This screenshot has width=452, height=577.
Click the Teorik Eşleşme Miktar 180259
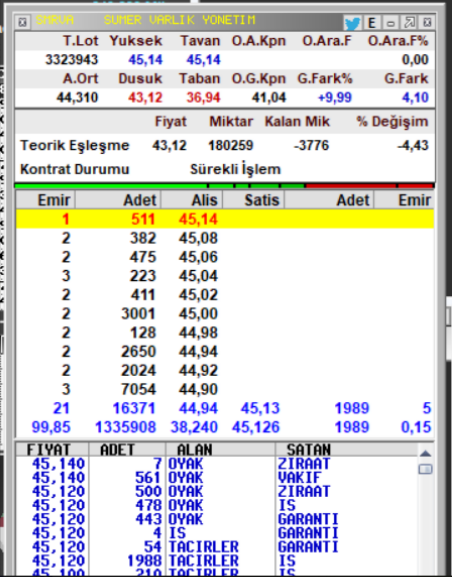pos(231,146)
